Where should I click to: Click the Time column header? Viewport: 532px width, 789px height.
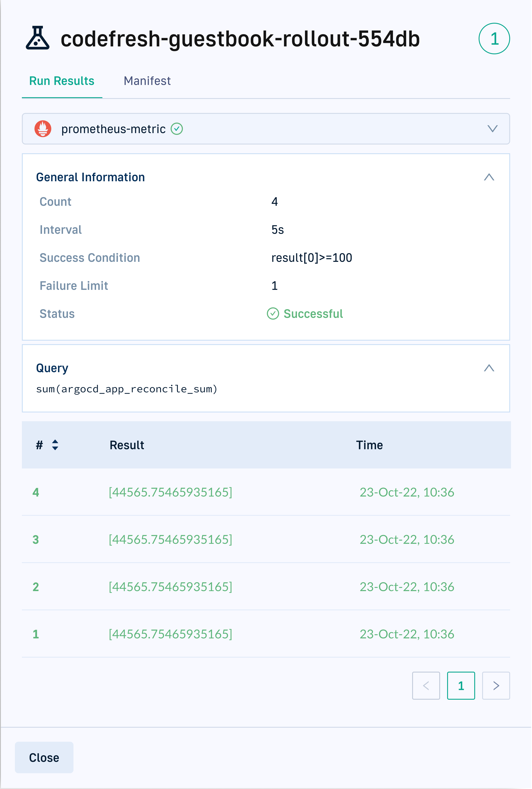coord(369,445)
